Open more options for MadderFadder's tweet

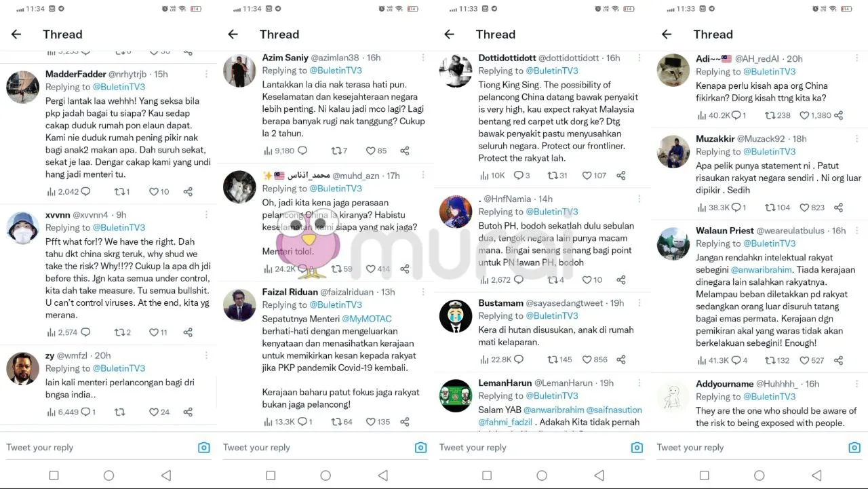tap(206, 74)
